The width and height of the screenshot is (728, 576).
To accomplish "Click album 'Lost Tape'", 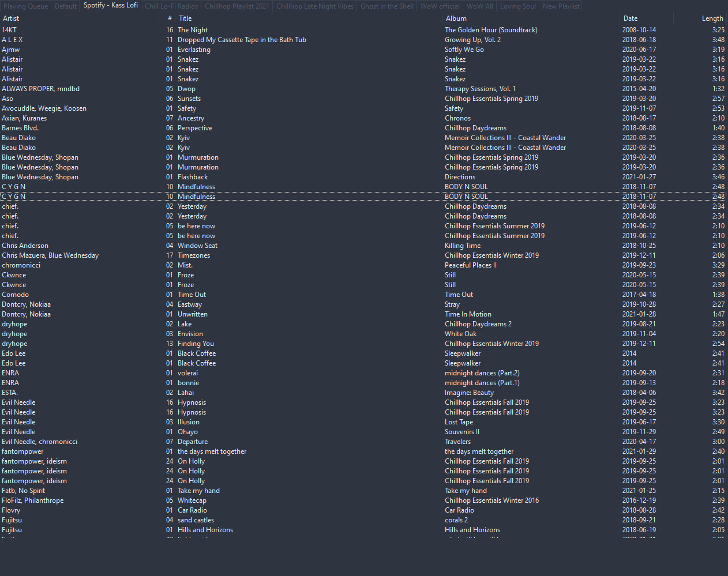I will pyautogui.click(x=459, y=422).
